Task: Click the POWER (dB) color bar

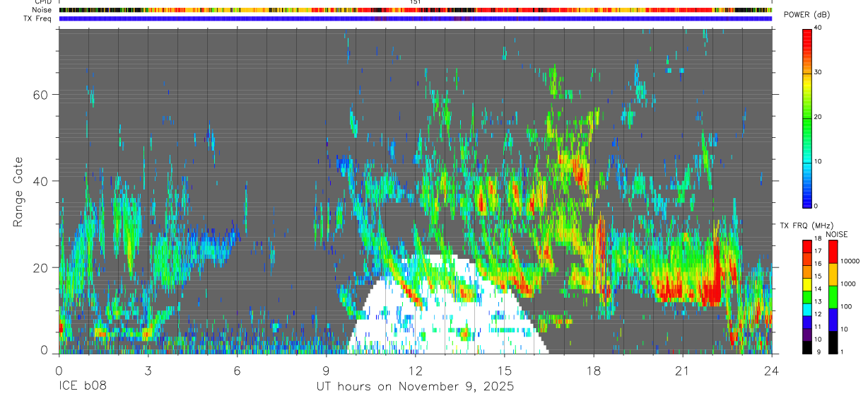Action: tap(807, 117)
